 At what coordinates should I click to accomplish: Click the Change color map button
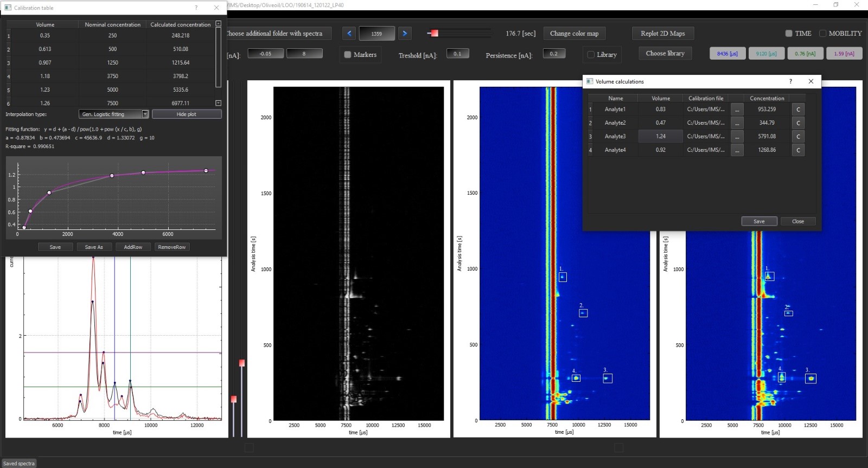tap(574, 34)
